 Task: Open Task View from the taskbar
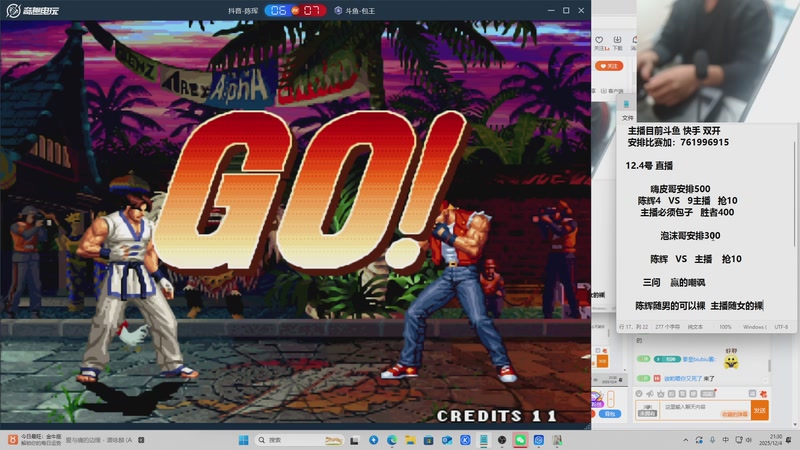[354, 440]
